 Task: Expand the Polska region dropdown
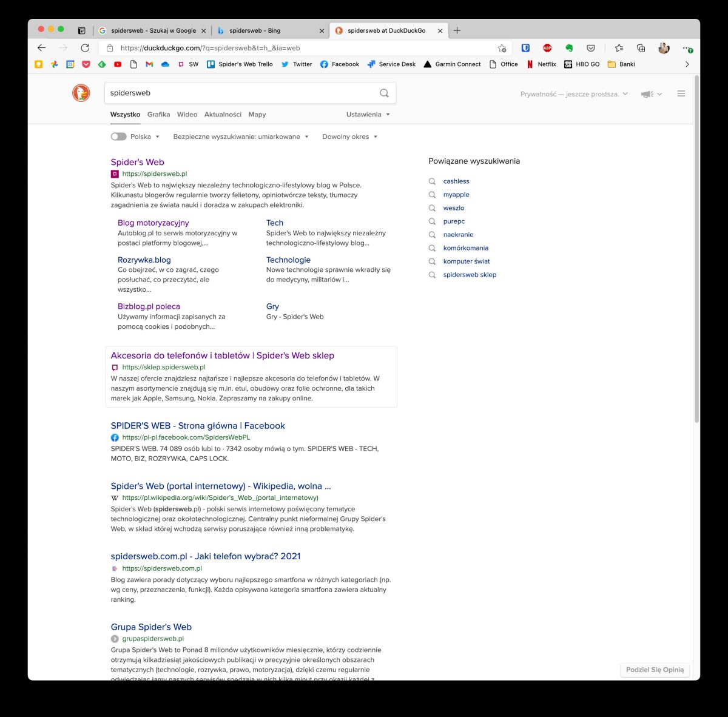(145, 136)
